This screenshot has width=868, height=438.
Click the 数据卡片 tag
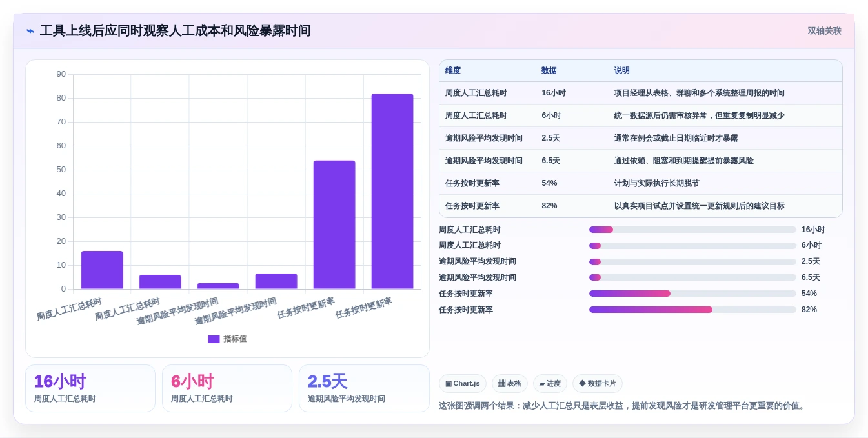(x=598, y=383)
